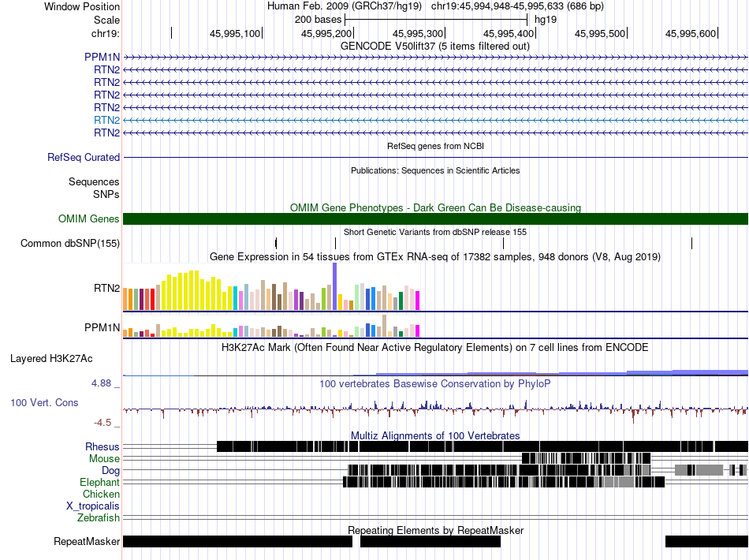Click the Sequences SNPs track label
This screenshot has width=749, height=560.
[x=94, y=189]
